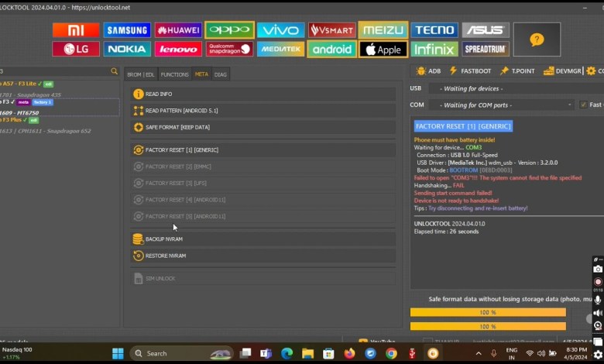The height and width of the screenshot is (364, 604).
Task: Switch to the BROM | EDL tab
Action: 141,74
